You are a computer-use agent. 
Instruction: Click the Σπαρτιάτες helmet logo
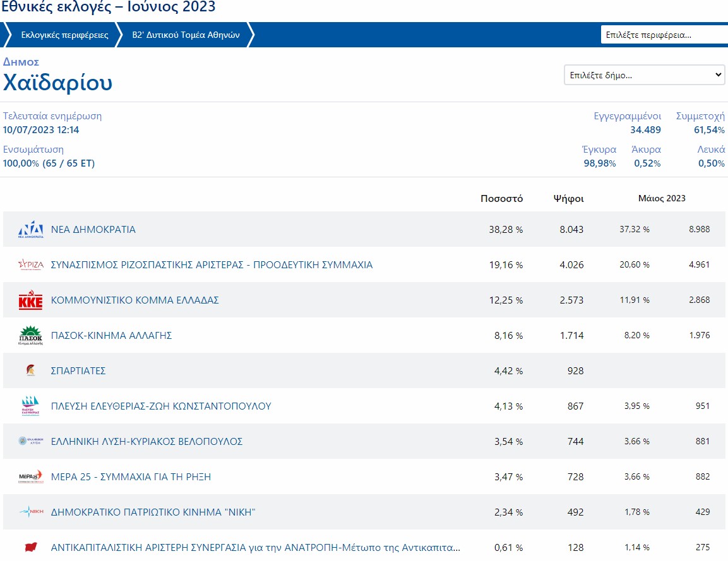pyautogui.click(x=31, y=370)
